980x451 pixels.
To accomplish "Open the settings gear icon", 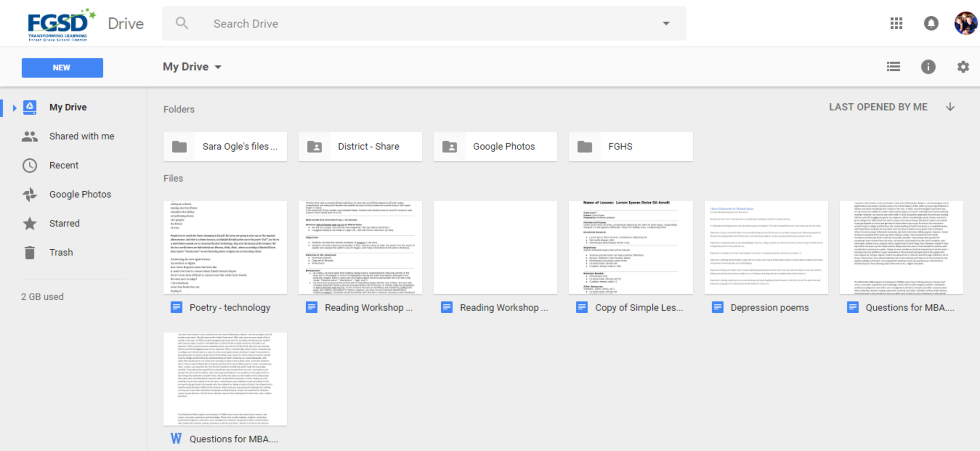I will tap(963, 67).
